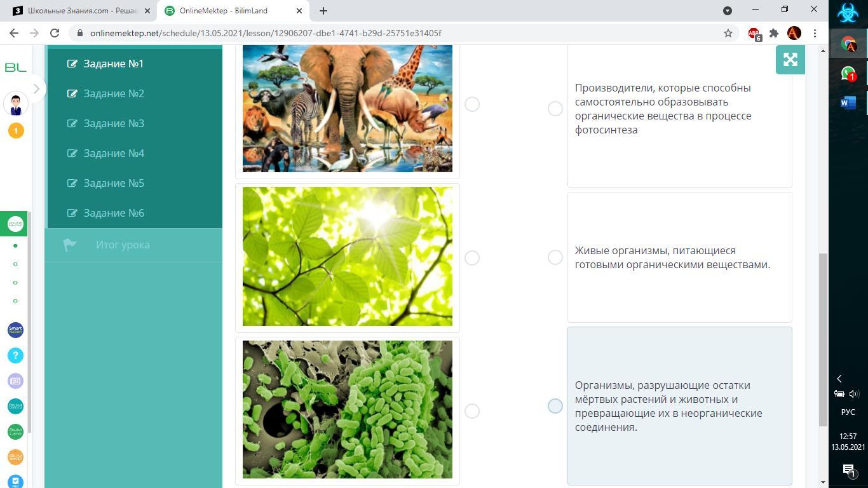868x488 pixels.
Task: Bookmark this page with star icon
Action: tap(728, 33)
